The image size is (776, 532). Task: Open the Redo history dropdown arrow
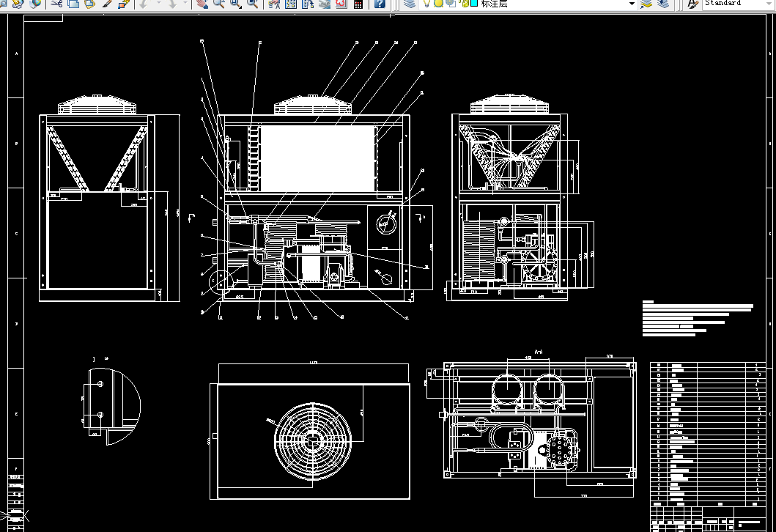click(185, 4)
